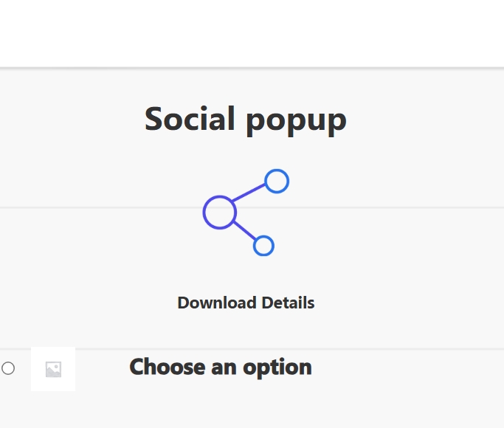Click the blank white header bar
504x428 pixels.
click(x=252, y=33)
